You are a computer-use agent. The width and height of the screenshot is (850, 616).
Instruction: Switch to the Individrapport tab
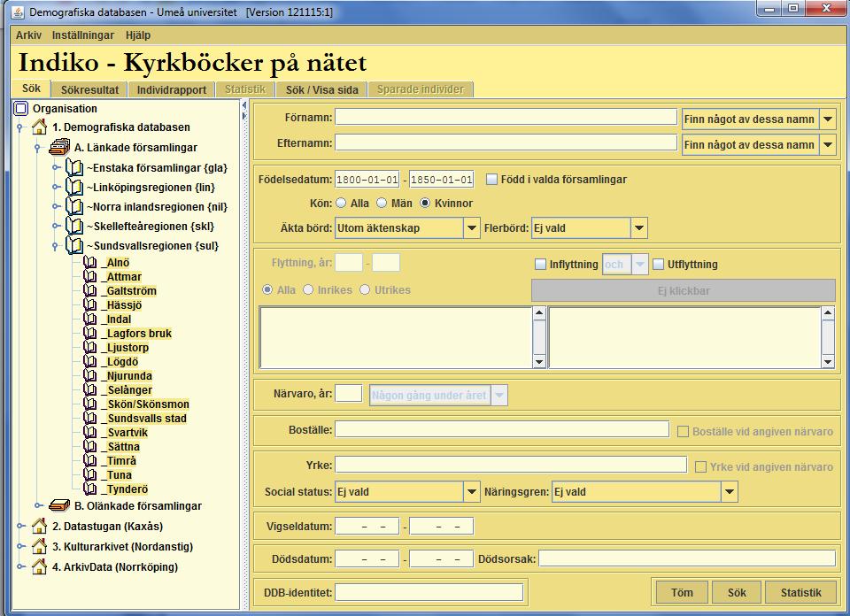pyautogui.click(x=171, y=90)
